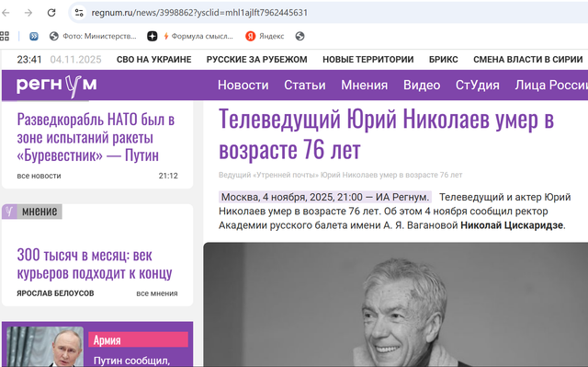Click the browser forward arrow
Viewport: 588px width, 367px height.
point(28,13)
